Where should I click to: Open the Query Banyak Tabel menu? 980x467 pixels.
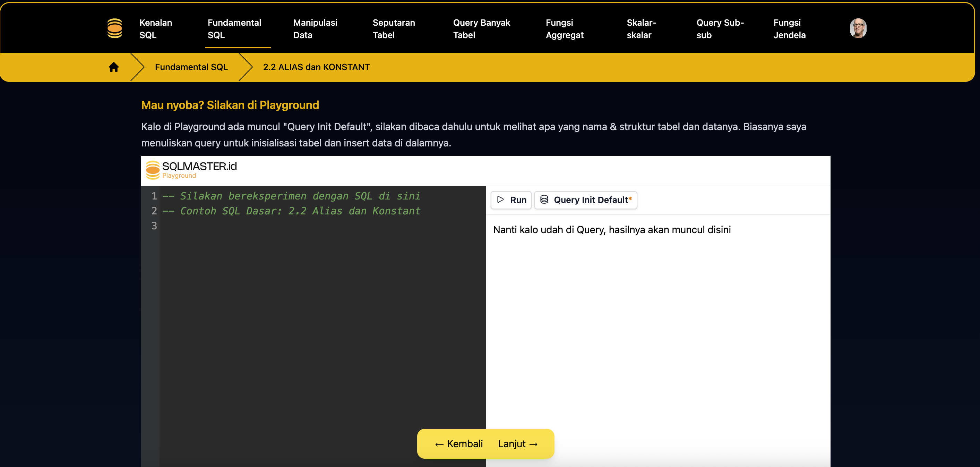(x=481, y=28)
